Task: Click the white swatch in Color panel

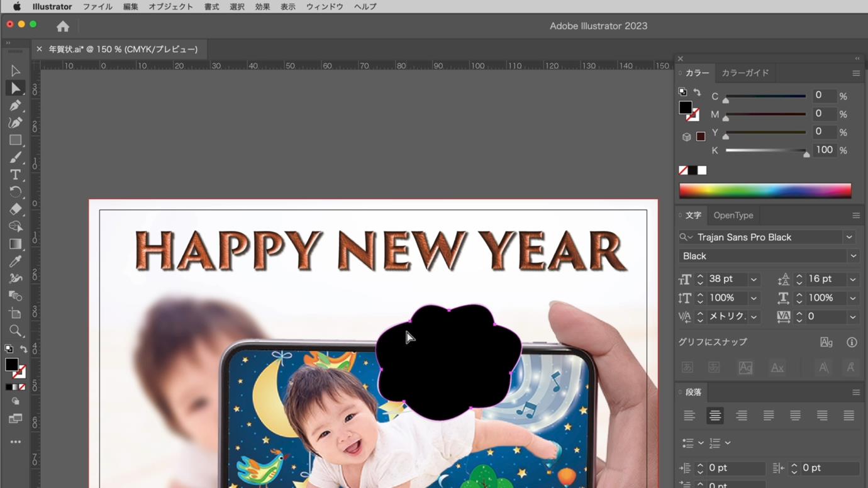Action: pyautogui.click(x=702, y=170)
